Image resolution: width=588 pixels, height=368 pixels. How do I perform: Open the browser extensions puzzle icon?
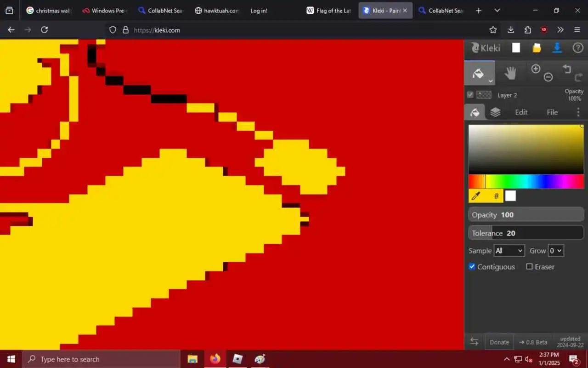tap(527, 30)
